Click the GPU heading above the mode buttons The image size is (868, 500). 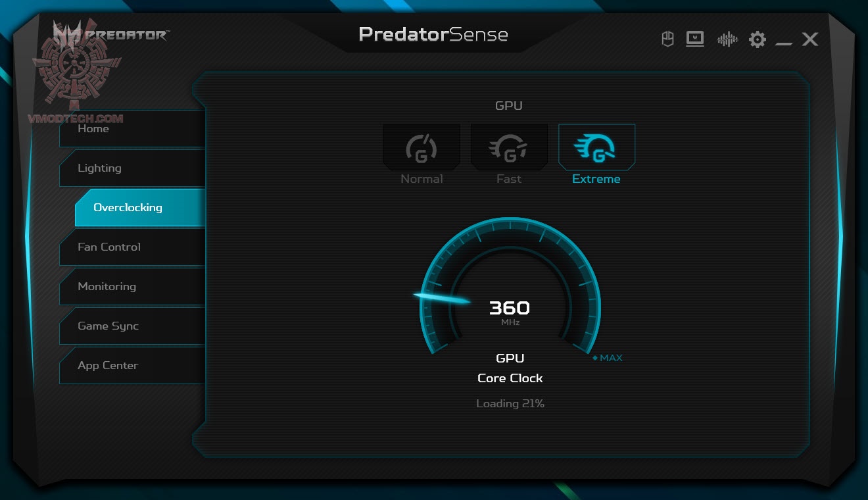(x=509, y=105)
